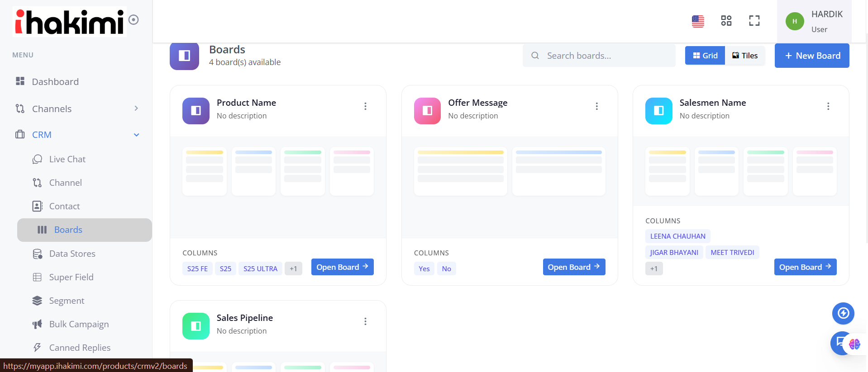868x372 pixels.
Task: Click the New Board button
Action: [812, 56]
